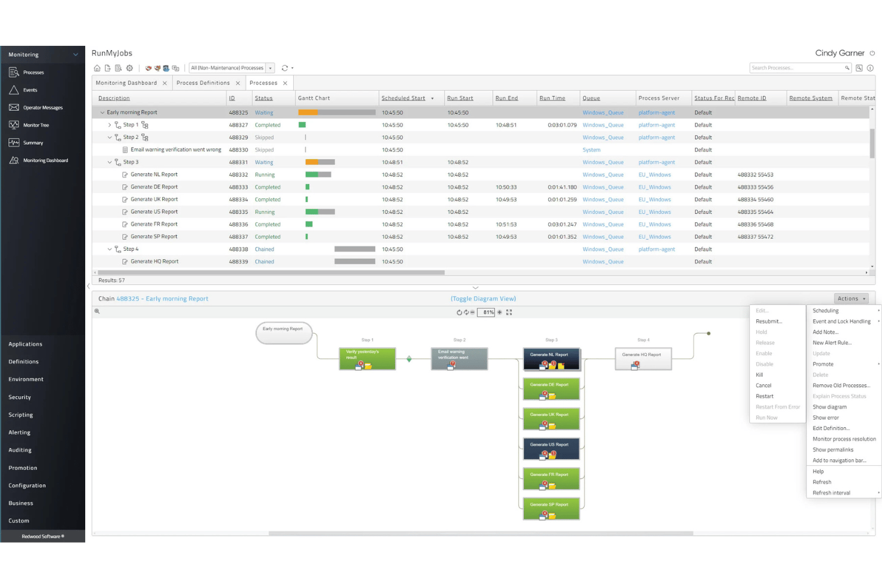Expand the Step 1 tree row

point(110,125)
